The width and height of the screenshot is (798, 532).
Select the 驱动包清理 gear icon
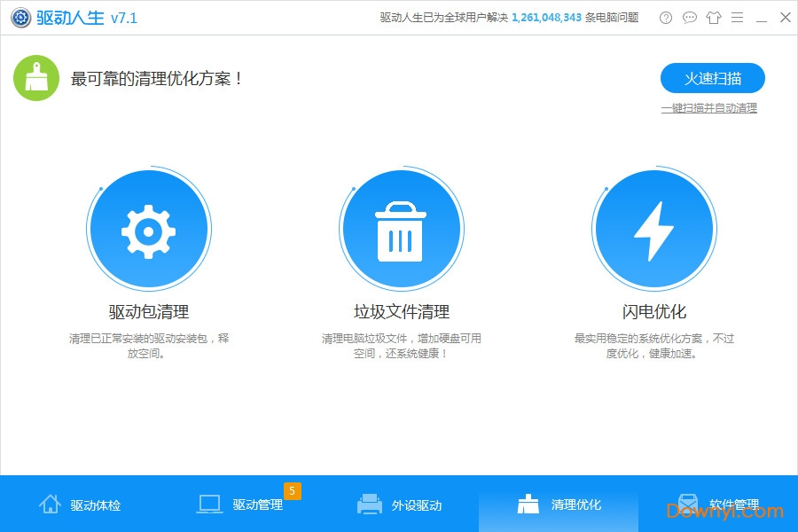tap(149, 228)
